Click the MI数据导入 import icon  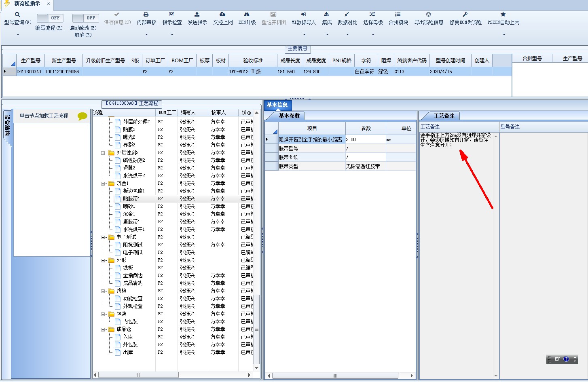click(x=304, y=14)
